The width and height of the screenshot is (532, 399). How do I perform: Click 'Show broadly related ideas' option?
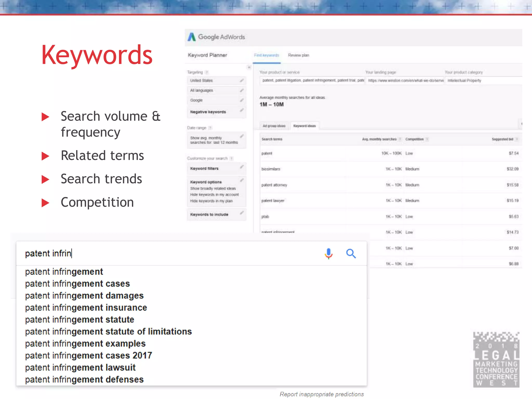213,189
